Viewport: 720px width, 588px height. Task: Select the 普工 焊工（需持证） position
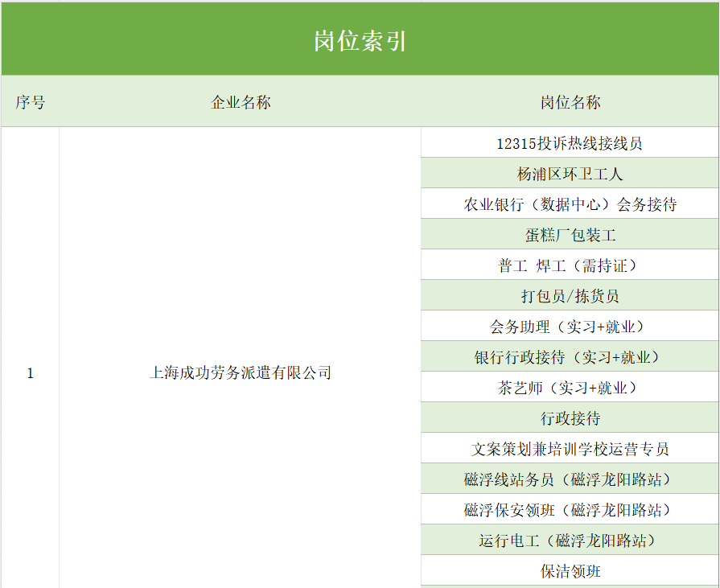(x=570, y=265)
